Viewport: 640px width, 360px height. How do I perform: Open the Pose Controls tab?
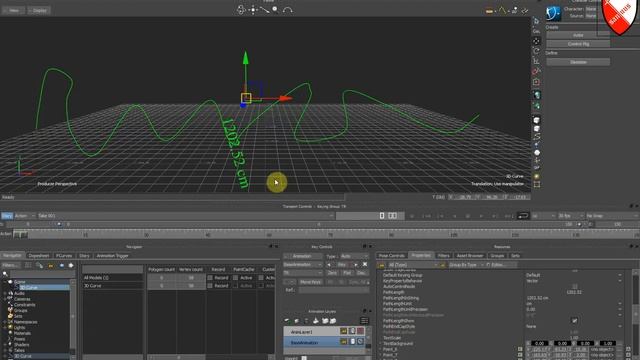click(391, 256)
